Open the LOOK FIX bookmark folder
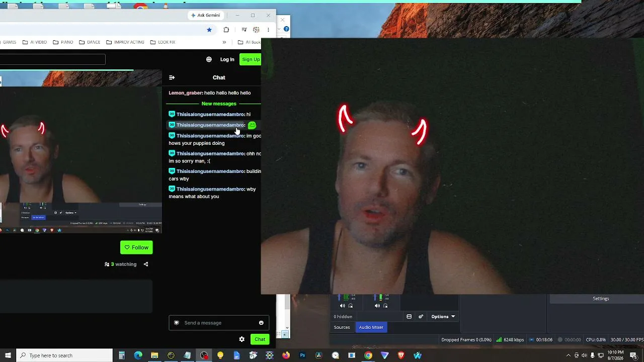Viewport: 644px width, 362px height. pyautogui.click(x=163, y=42)
